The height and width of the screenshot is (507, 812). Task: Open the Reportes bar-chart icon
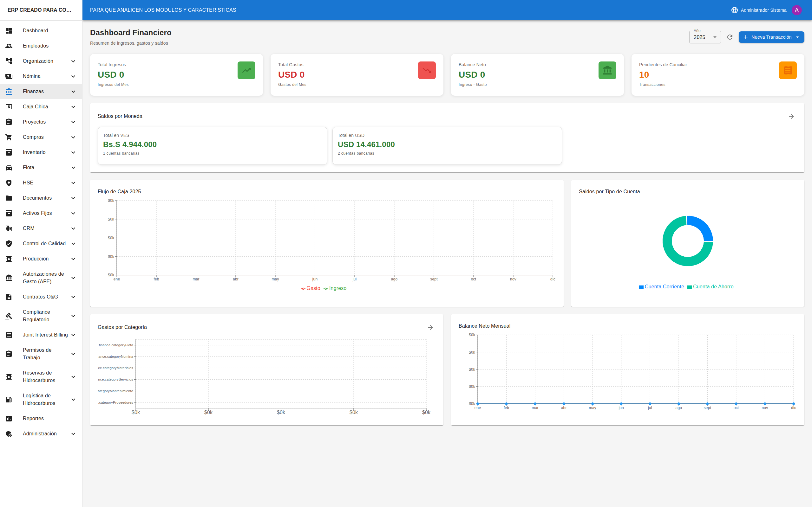[x=9, y=418]
